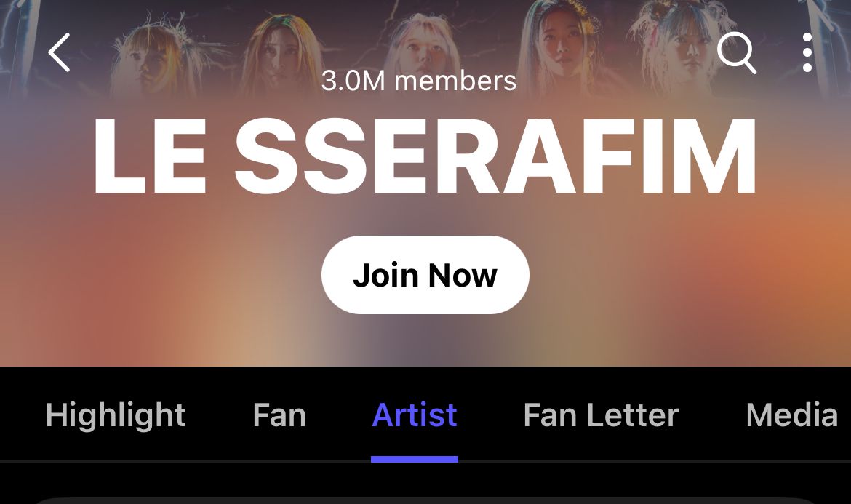Select the Artist tab
The width and height of the screenshot is (851, 504).
coord(415,415)
